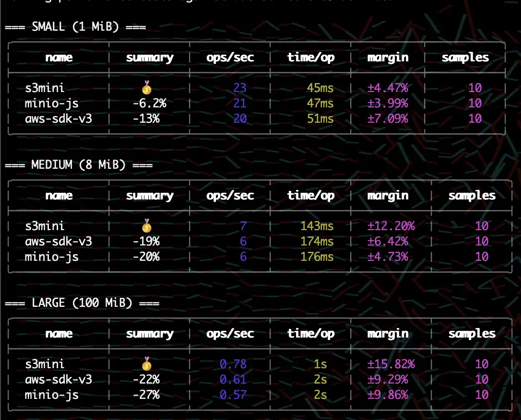
Task: Click the ±3.99% margin value
Action: 388,103
